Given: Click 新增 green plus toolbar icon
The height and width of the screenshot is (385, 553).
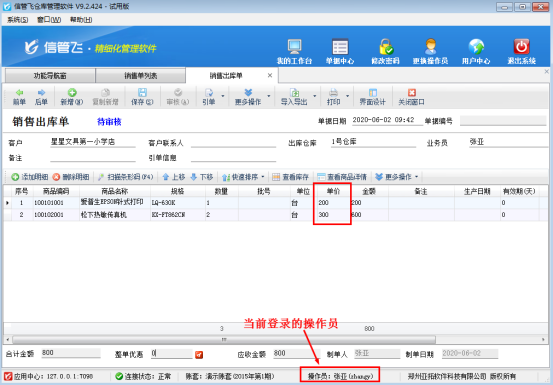Looking at the screenshot, I should 72,93.
